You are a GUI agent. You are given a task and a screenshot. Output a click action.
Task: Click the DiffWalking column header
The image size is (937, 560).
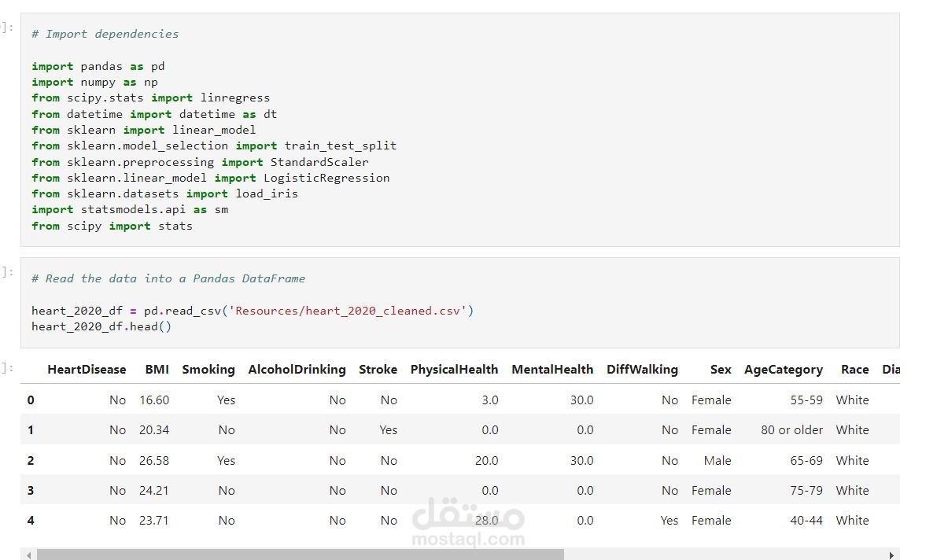pos(643,370)
